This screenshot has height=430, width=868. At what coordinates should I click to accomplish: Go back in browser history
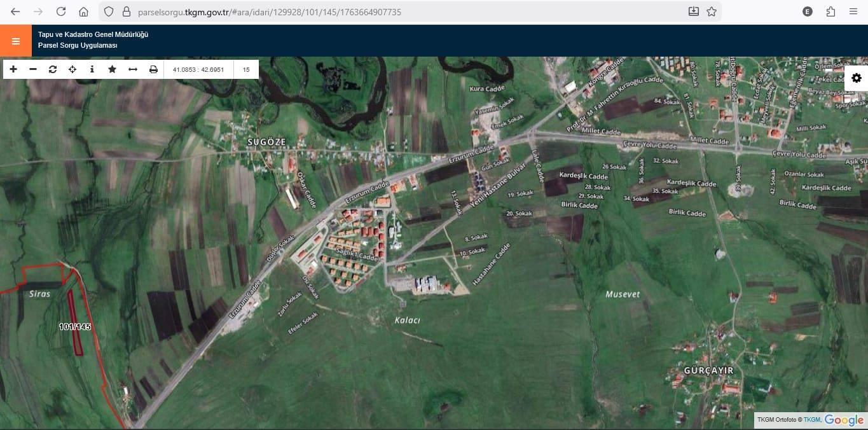point(15,11)
